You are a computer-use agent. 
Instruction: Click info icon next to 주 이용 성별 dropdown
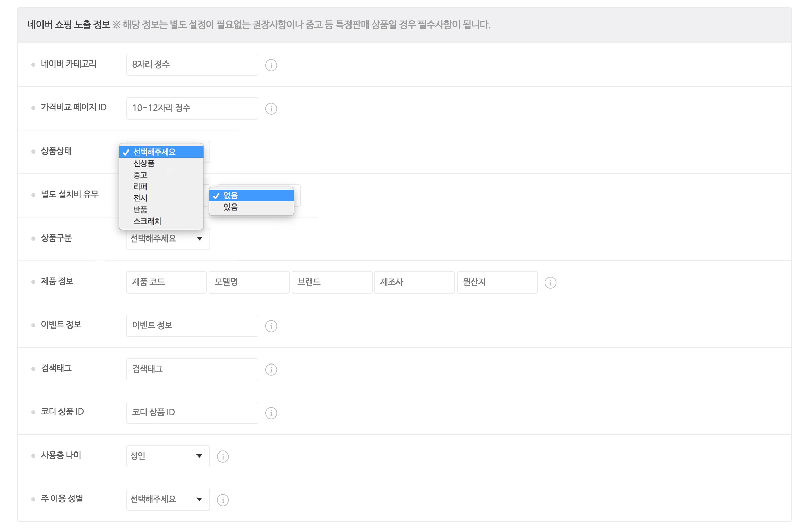(x=223, y=500)
